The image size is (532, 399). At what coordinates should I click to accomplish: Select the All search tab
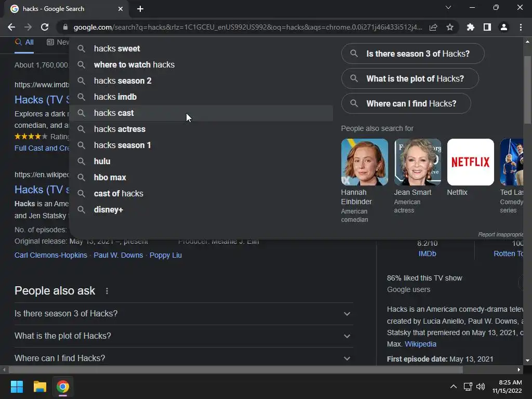point(24,43)
